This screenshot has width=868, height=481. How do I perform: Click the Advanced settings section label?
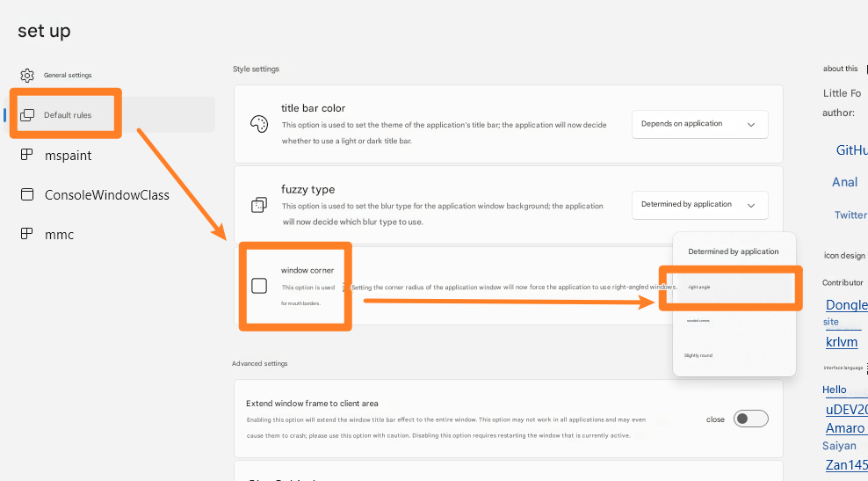click(x=260, y=363)
